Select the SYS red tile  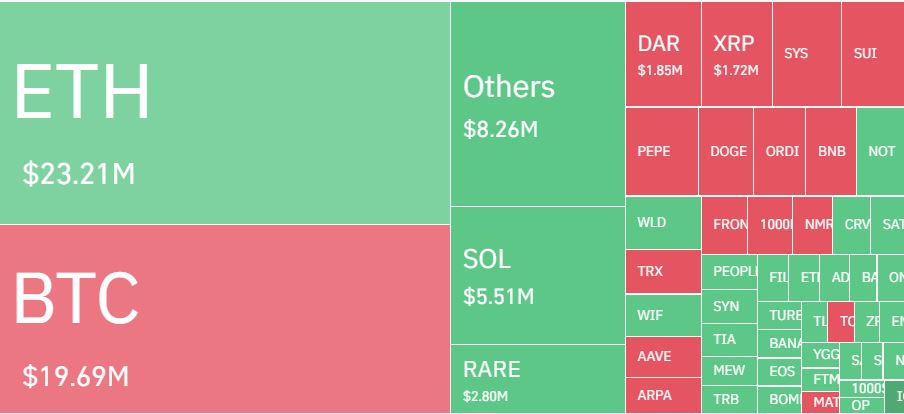(x=805, y=54)
